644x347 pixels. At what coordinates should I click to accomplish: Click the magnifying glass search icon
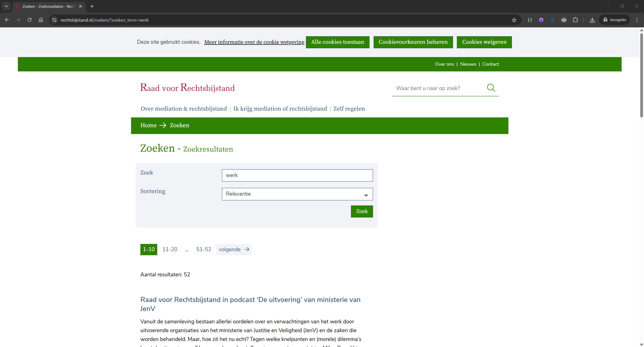(491, 88)
